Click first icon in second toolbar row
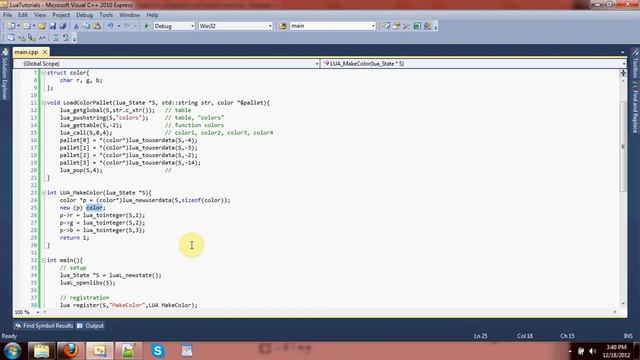 (x=11, y=38)
